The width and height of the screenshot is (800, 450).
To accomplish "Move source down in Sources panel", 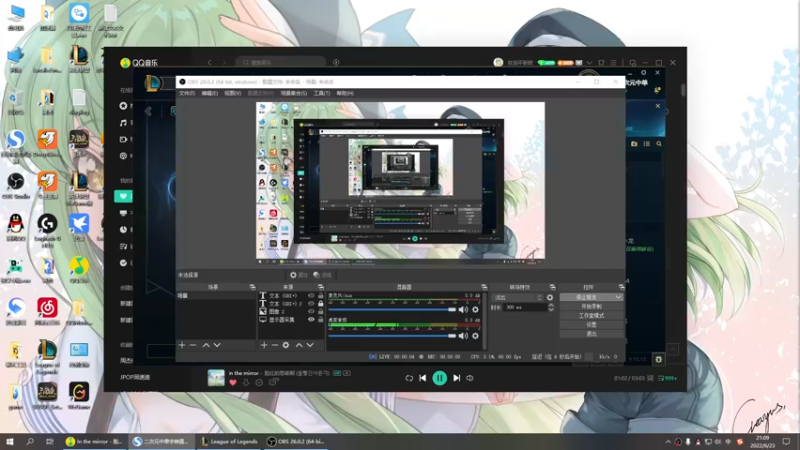I will 310,345.
